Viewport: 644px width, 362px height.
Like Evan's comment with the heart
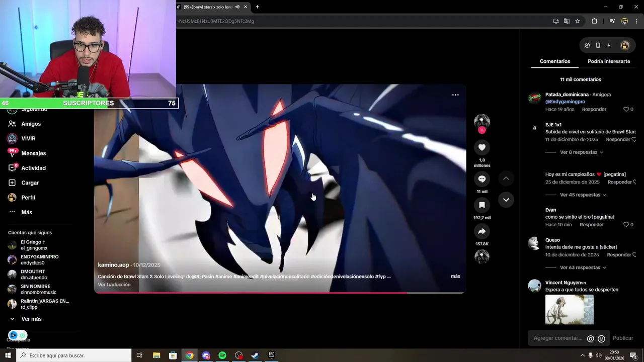(x=626, y=225)
